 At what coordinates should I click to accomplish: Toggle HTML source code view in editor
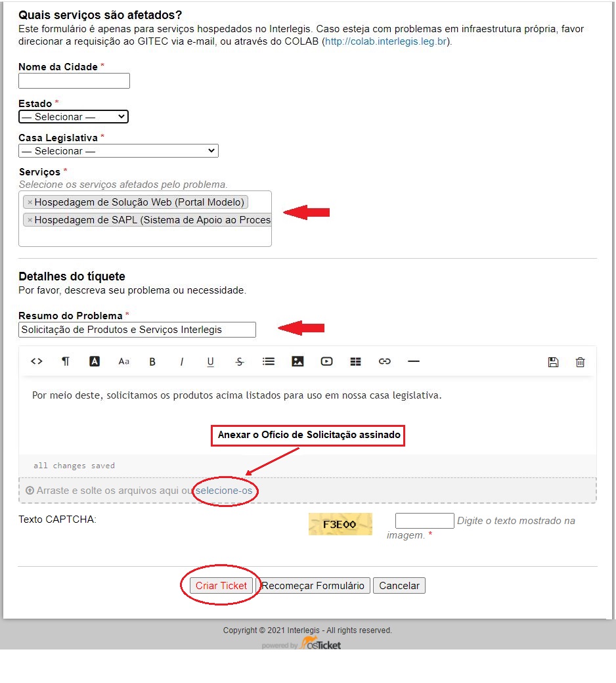(37, 361)
